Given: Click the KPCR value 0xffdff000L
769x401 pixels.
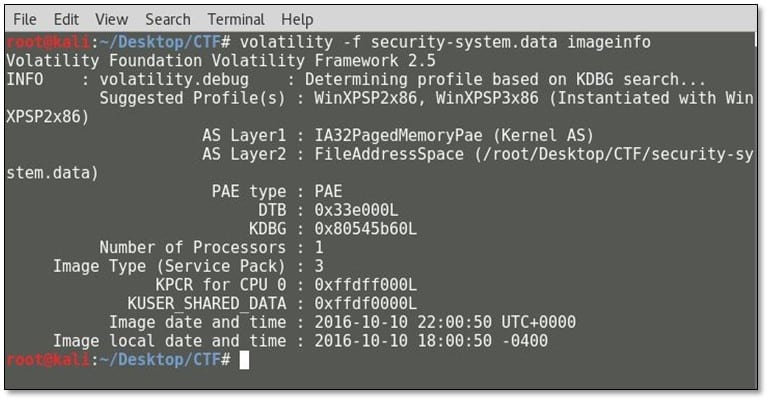Looking at the screenshot, I should (x=365, y=285).
